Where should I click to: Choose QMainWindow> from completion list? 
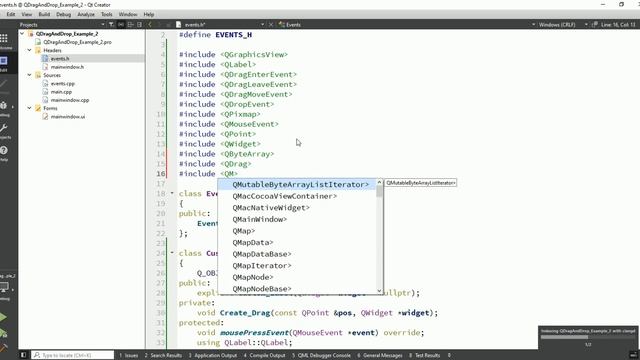pos(297,219)
